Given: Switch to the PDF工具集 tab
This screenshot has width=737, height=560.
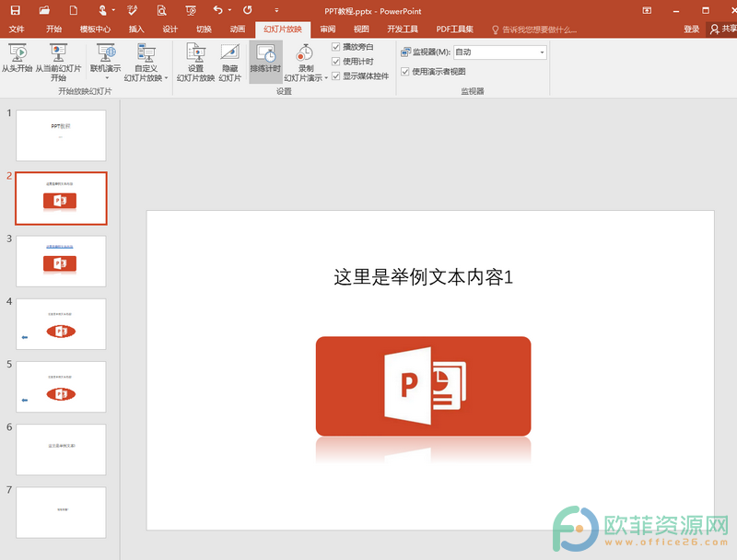Looking at the screenshot, I should [454, 29].
